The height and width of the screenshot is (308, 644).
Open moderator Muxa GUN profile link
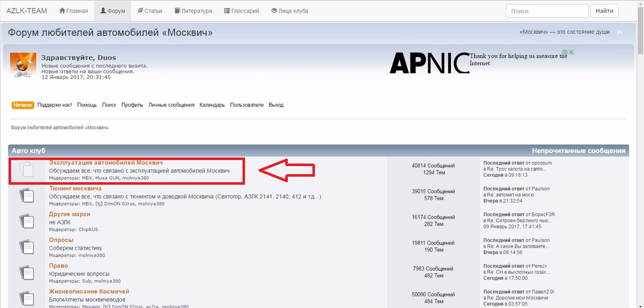(107, 178)
